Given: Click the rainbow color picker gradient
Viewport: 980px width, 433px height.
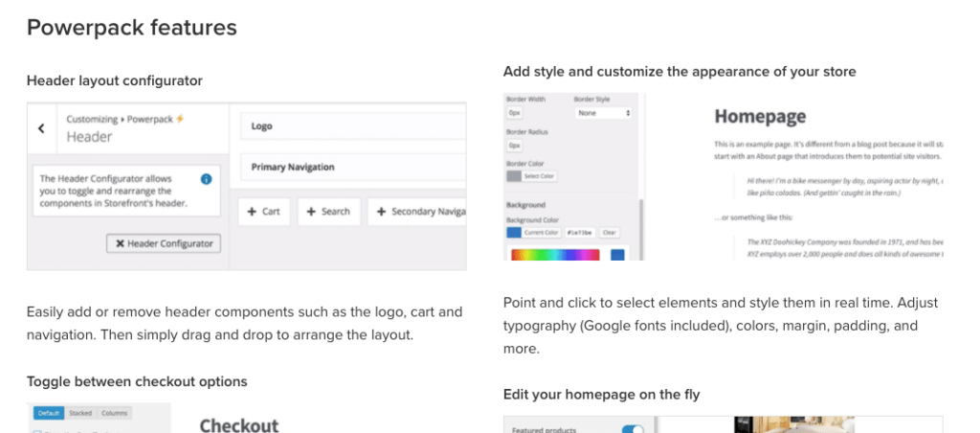Looking at the screenshot, I should point(555,255).
